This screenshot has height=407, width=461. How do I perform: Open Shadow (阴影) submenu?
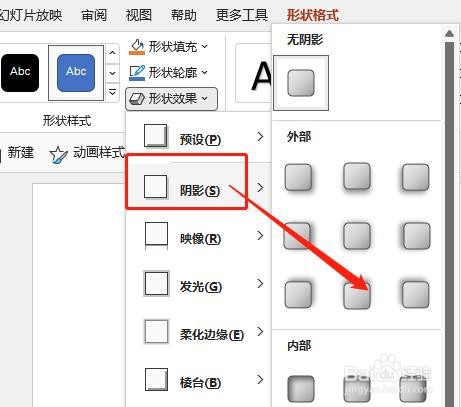(x=199, y=186)
